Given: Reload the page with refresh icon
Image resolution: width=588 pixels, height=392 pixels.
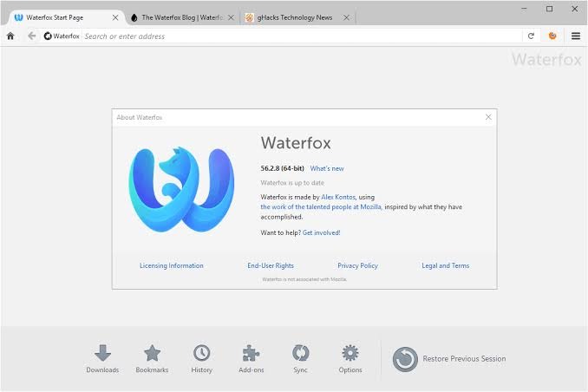Looking at the screenshot, I should coord(531,36).
